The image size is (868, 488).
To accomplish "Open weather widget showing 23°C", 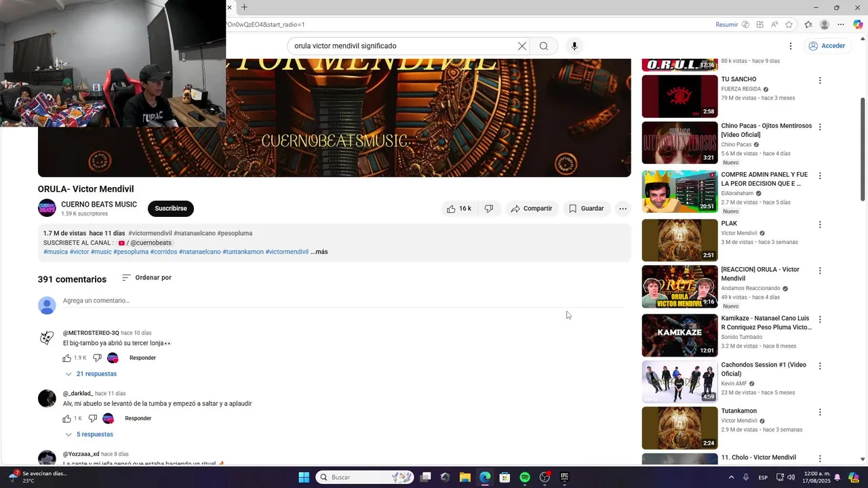I will [38, 477].
